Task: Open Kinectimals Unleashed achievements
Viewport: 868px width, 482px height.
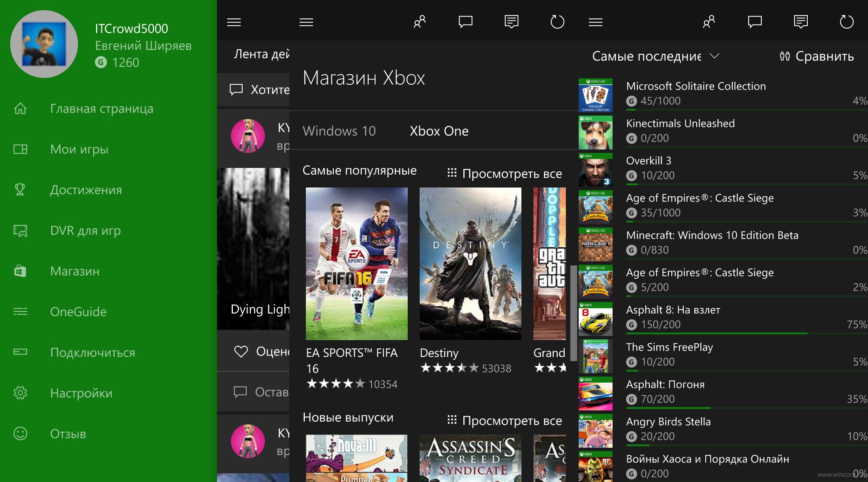Action: click(723, 132)
